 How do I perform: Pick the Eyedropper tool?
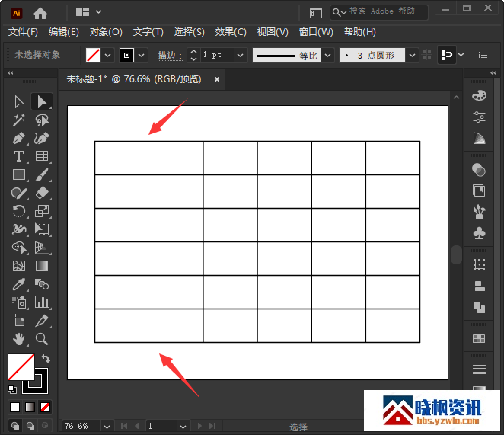pyautogui.click(x=19, y=284)
